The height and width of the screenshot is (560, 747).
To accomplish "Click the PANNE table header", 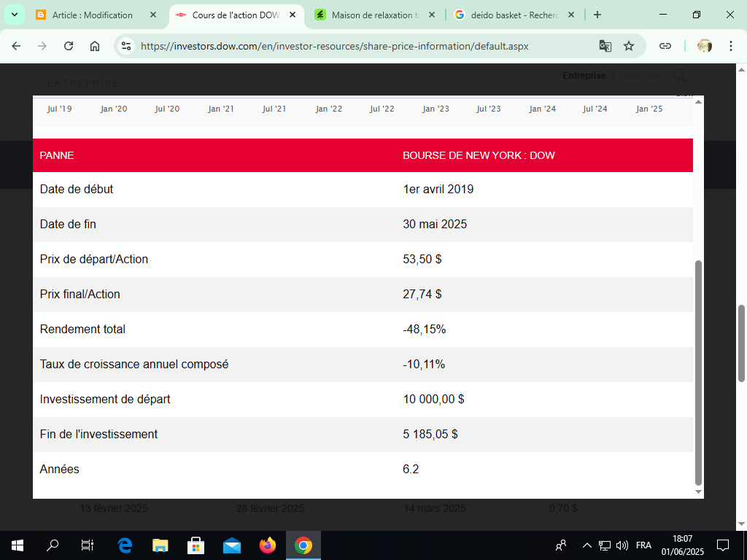I will pos(57,155).
